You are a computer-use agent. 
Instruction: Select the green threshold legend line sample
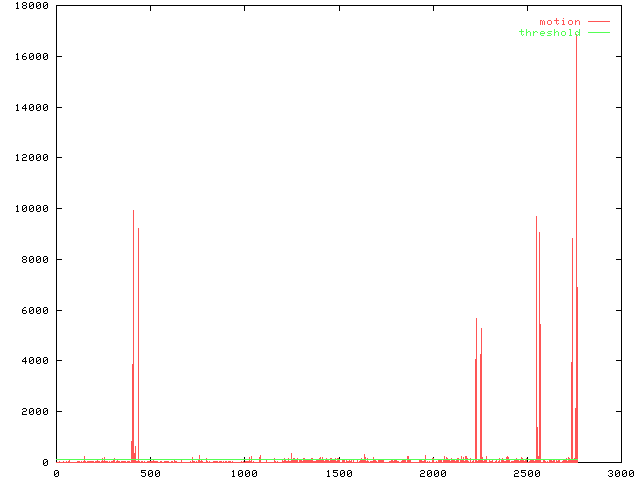click(x=599, y=33)
